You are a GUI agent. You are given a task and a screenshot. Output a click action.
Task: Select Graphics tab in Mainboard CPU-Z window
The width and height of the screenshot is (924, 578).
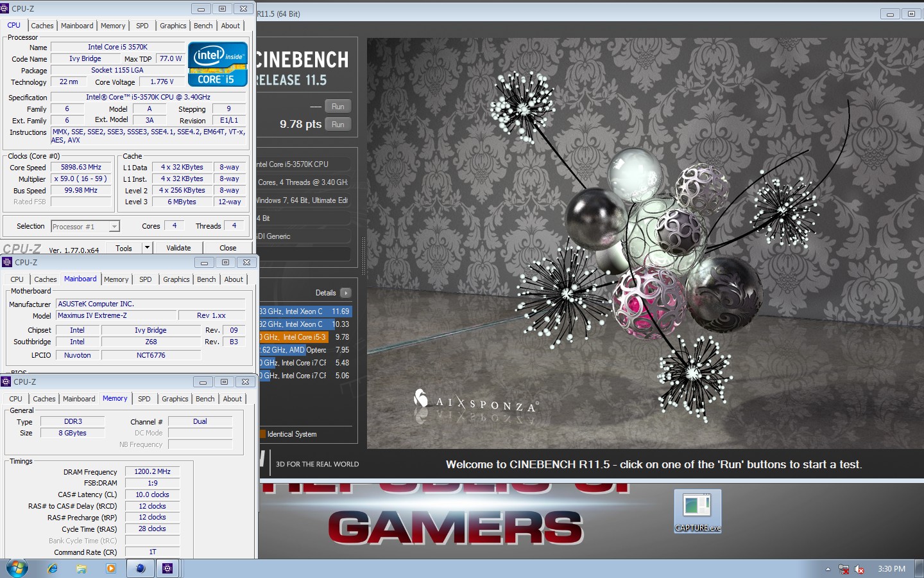pyautogui.click(x=176, y=279)
